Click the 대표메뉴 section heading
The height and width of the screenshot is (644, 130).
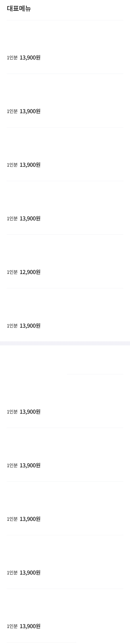pos(19,9)
